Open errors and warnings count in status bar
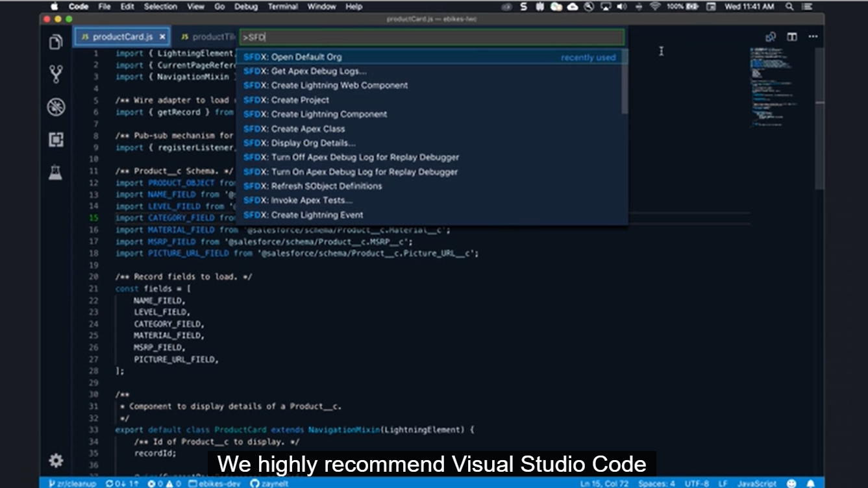The width and height of the screenshot is (868, 488). click(164, 483)
